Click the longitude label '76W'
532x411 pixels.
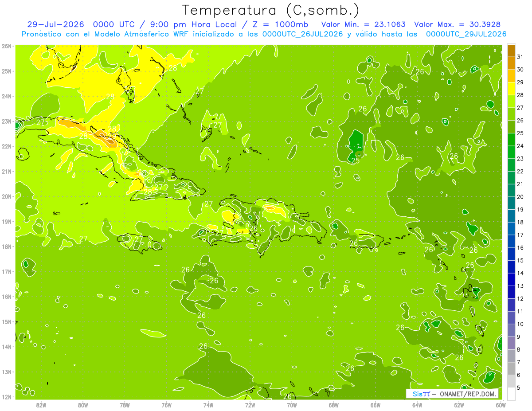[167, 405]
